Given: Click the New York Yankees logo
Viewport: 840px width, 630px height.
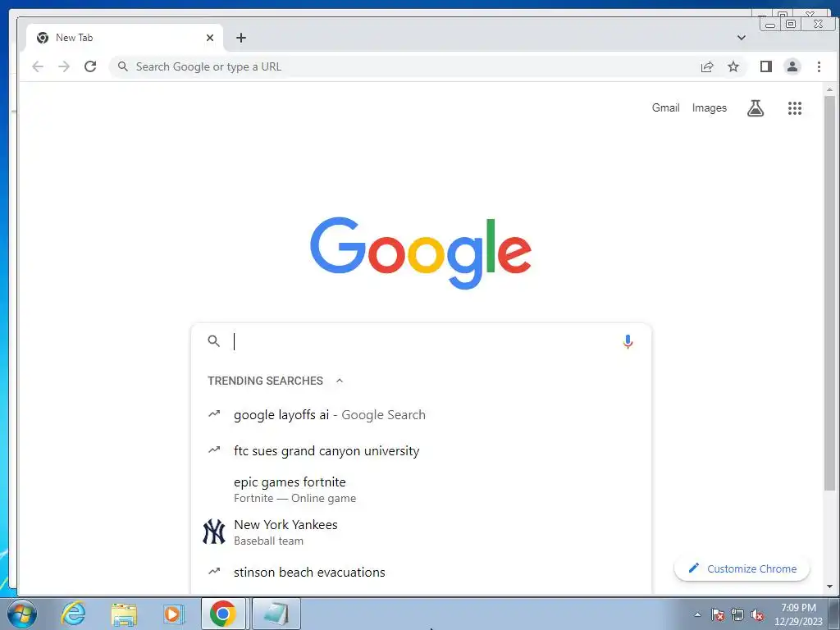Looking at the screenshot, I should coord(214,532).
